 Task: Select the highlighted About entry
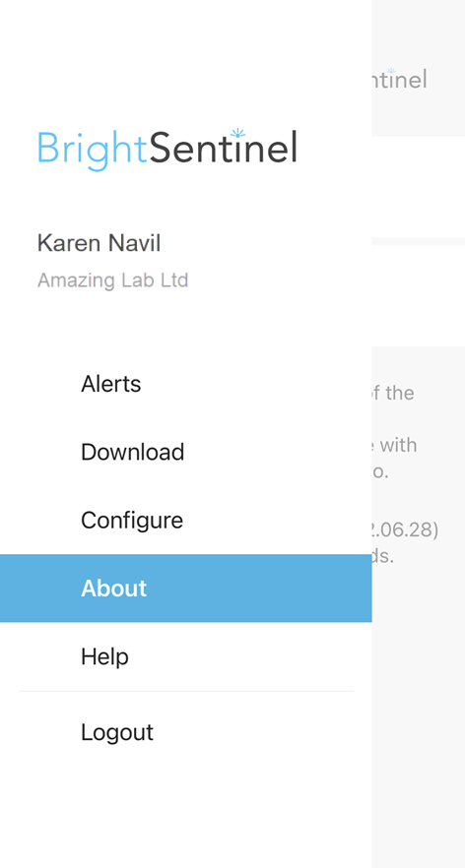(x=185, y=588)
